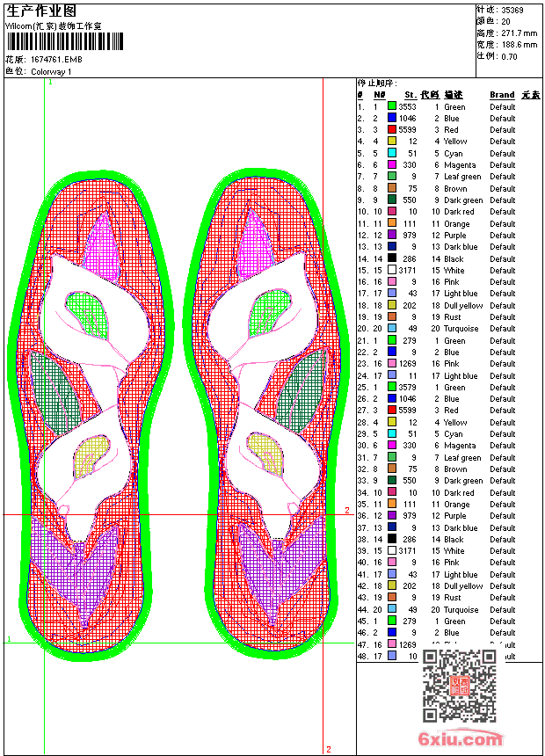Image resolution: width=545 pixels, height=756 pixels.
Task: Click the St. column header
Action: 411,95
